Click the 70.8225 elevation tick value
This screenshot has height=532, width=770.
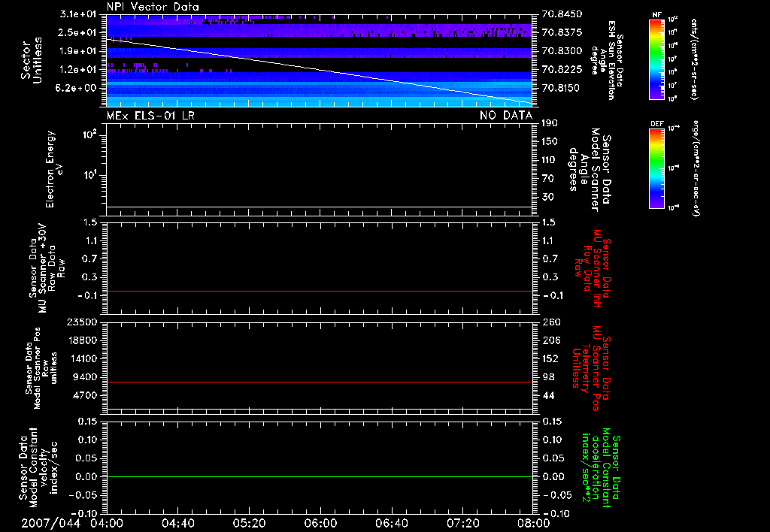562,70
